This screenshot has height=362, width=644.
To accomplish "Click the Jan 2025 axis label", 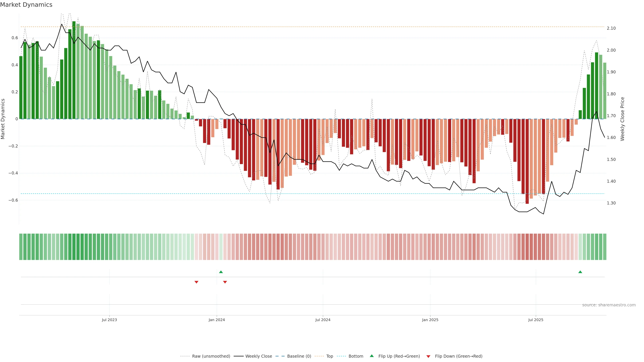I will (430, 320).
